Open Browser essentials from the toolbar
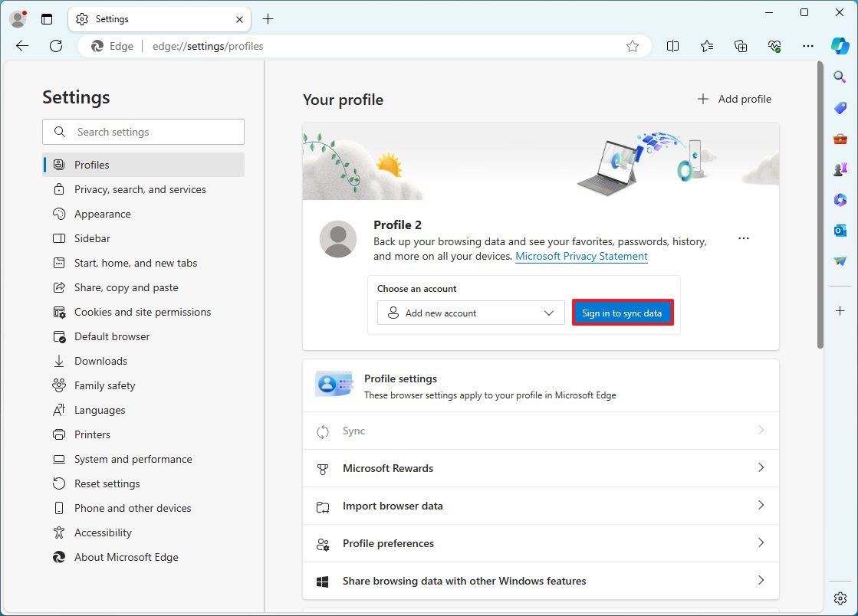Screen dimensions: 858x616 pyautogui.click(x=774, y=46)
